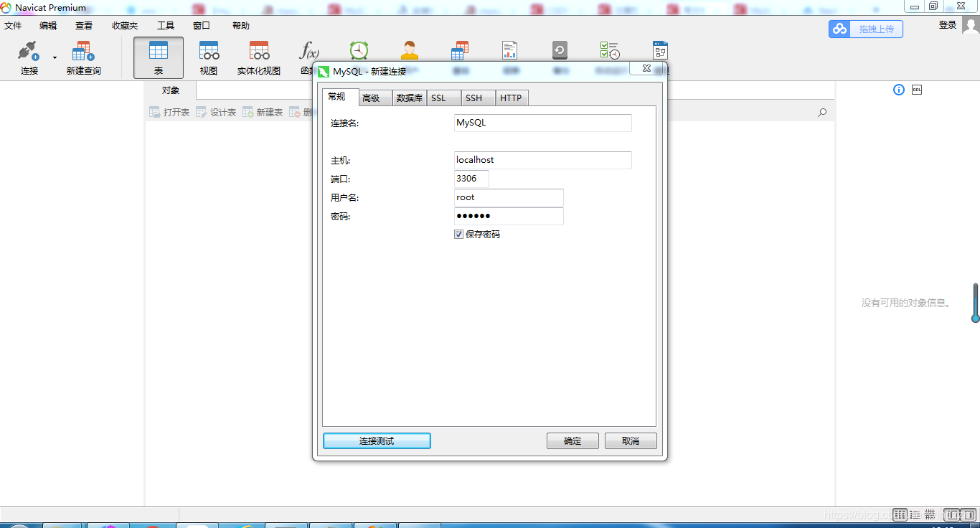Switch to the HTTP tab
Screen dimensions: 980x528
(x=512, y=98)
